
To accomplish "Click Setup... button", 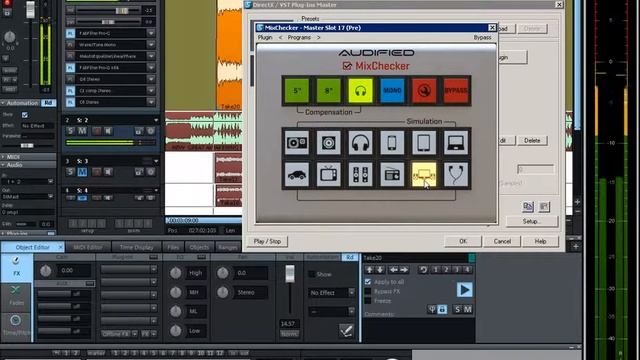I will (x=532, y=221).
